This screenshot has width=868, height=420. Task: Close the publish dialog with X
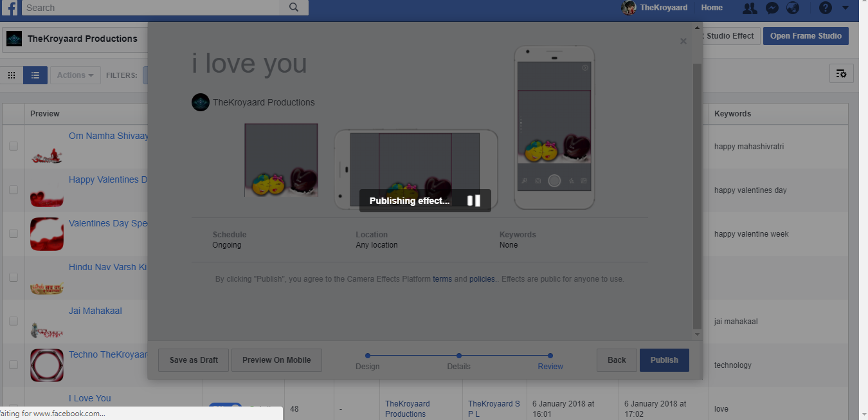(683, 41)
